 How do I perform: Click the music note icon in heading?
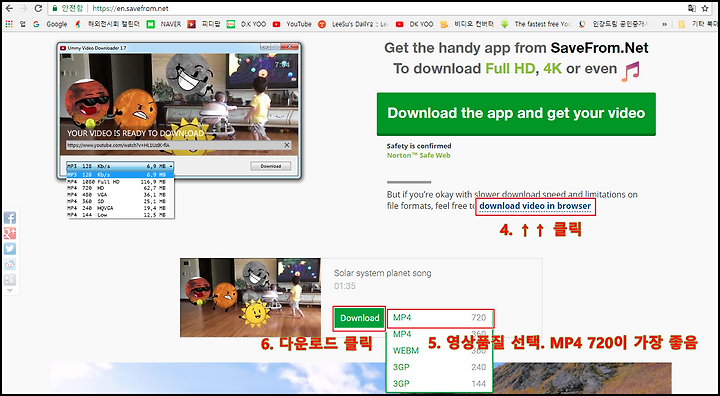coord(631,71)
